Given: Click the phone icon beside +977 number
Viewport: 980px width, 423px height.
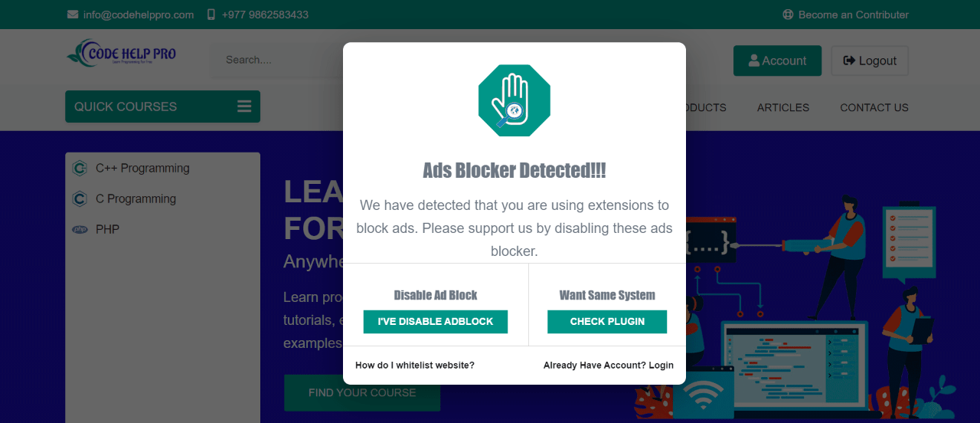Looking at the screenshot, I should pyautogui.click(x=211, y=15).
